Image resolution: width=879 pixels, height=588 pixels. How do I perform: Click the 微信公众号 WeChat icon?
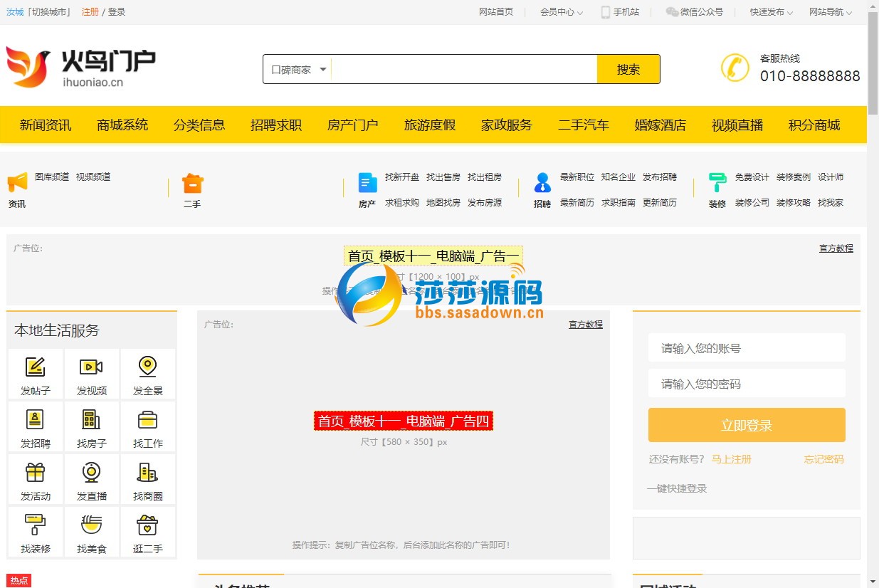tap(672, 12)
